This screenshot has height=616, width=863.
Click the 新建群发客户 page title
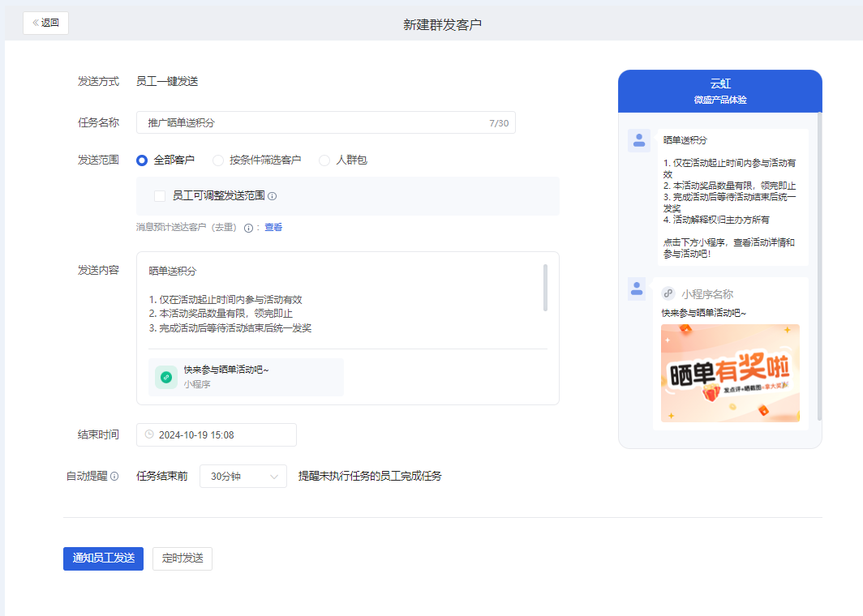(443, 25)
